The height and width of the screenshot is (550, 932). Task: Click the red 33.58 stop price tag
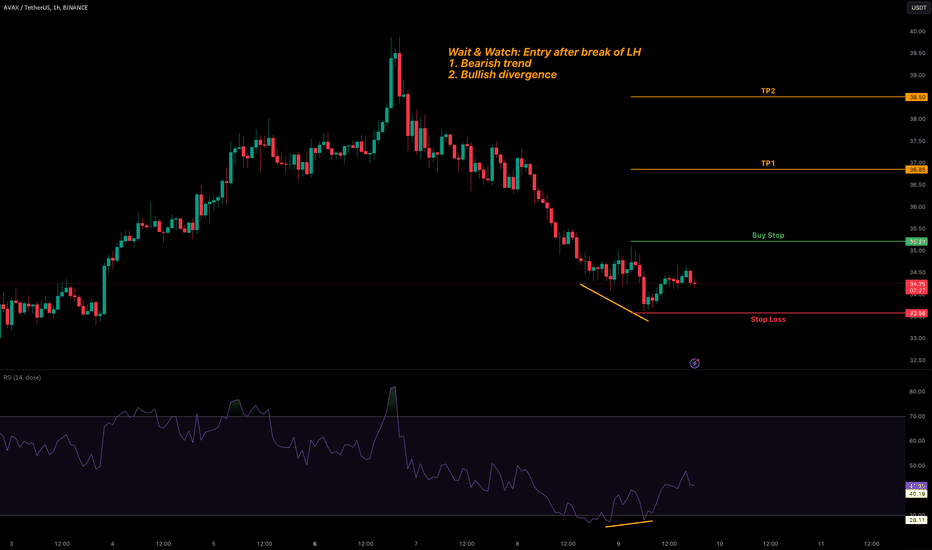917,313
